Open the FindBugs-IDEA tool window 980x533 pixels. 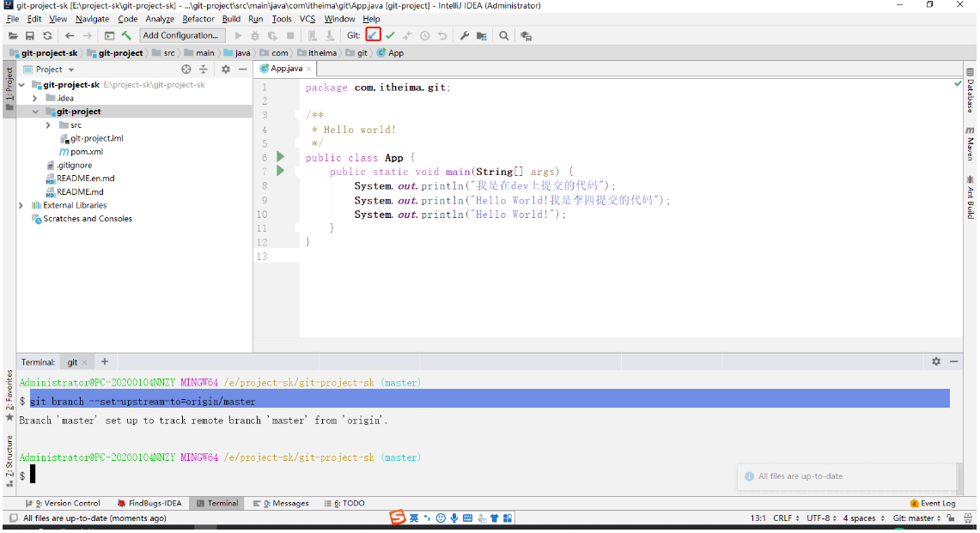(149, 504)
